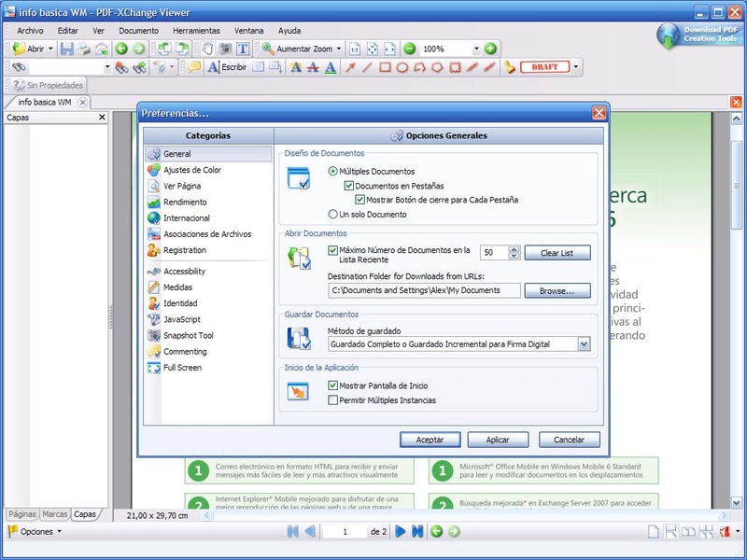Toggle the Documentos en Pestañas checkbox
The height and width of the screenshot is (560, 747).
(349, 186)
